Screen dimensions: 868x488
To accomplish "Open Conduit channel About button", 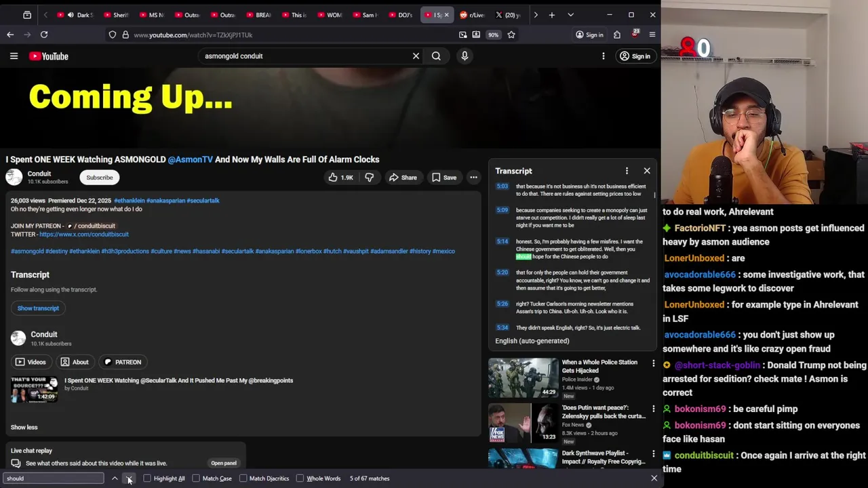I will tap(75, 362).
